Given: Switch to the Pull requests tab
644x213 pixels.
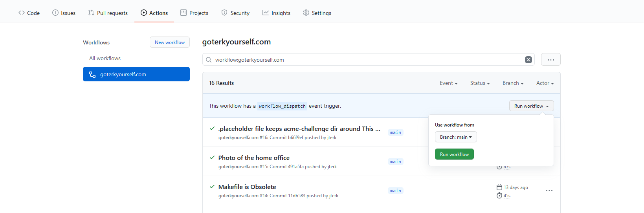Looking at the screenshot, I should click(108, 13).
